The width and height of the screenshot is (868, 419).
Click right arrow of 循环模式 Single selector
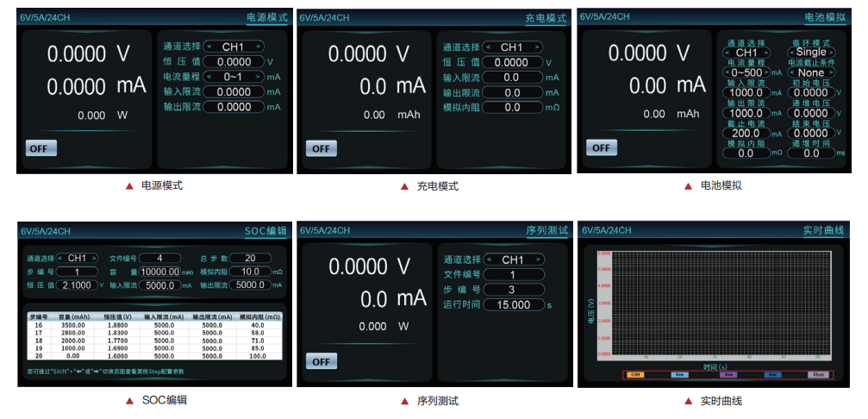point(833,53)
